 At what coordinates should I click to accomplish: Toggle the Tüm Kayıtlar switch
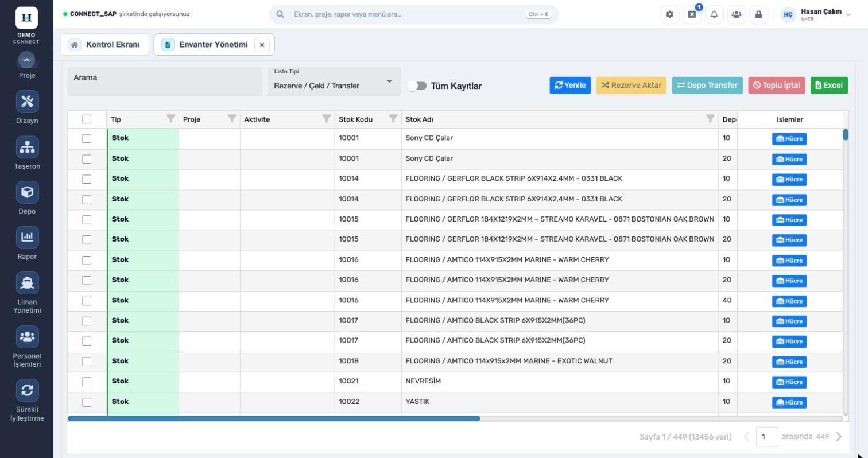417,86
